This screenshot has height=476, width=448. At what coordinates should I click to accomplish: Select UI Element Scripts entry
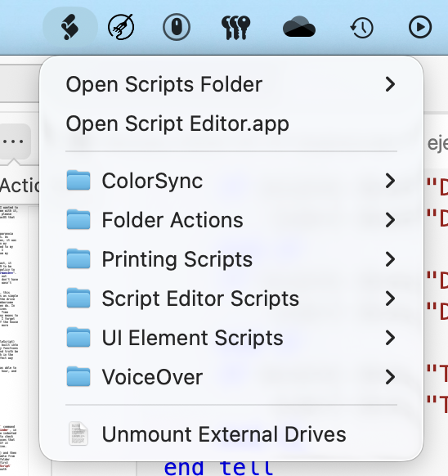click(231, 338)
